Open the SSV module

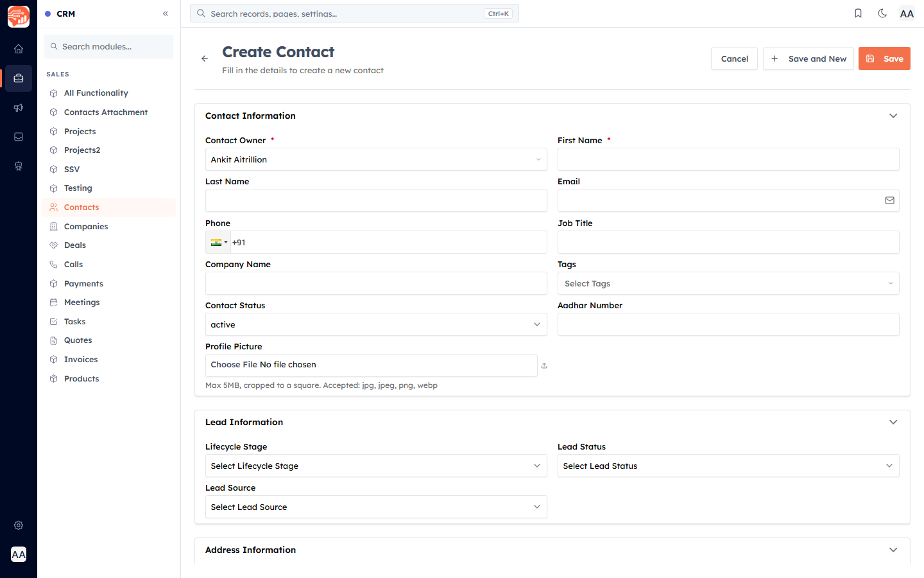coord(109,170)
